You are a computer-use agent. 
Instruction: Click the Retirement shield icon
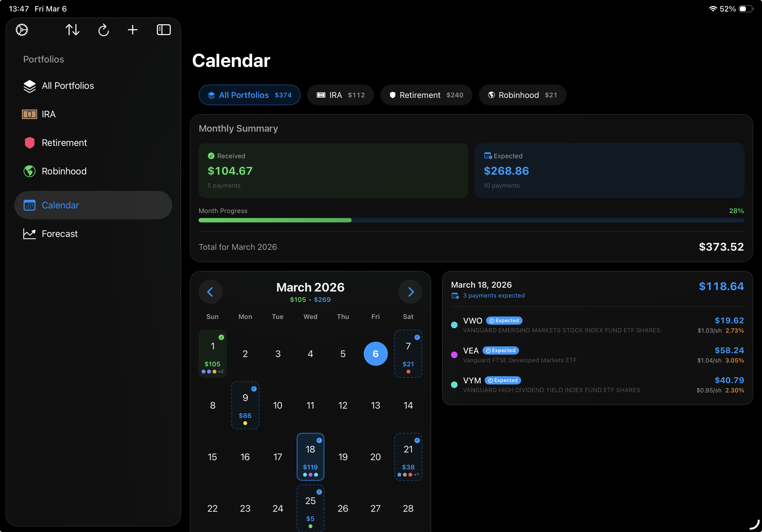pyautogui.click(x=30, y=143)
